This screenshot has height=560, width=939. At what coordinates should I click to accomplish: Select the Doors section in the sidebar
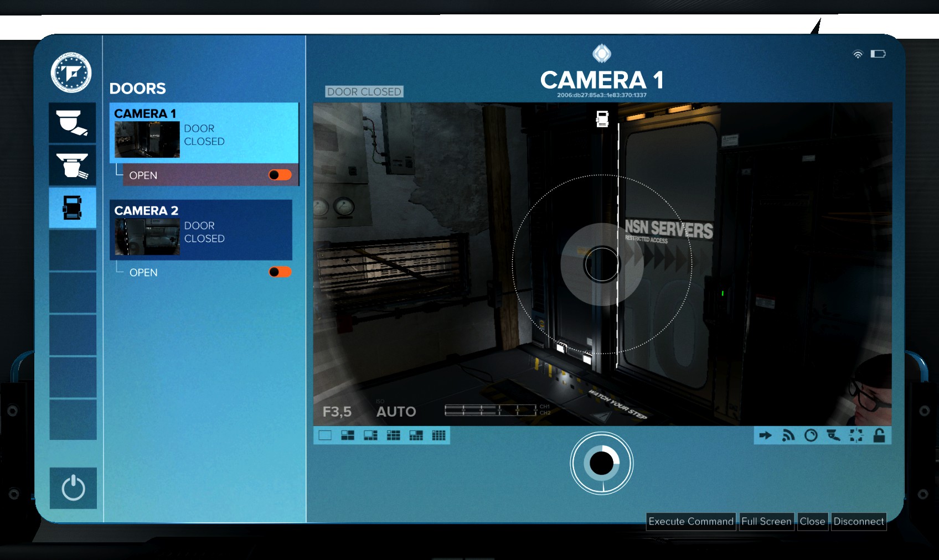coord(72,208)
